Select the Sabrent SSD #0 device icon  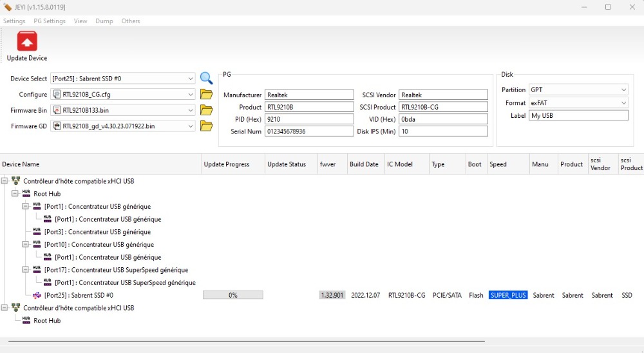(x=37, y=295)
